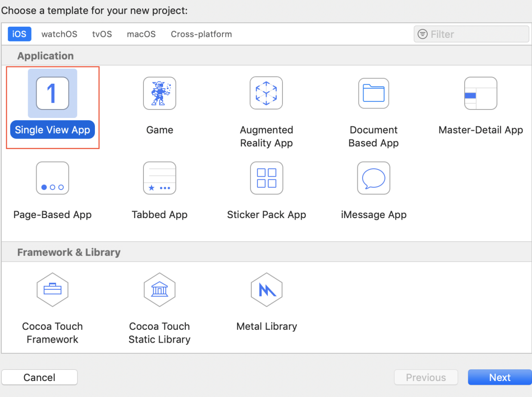Choose the Master-Detail App template
This screenshot has height=397, width=532.
(x=480, y=93)
